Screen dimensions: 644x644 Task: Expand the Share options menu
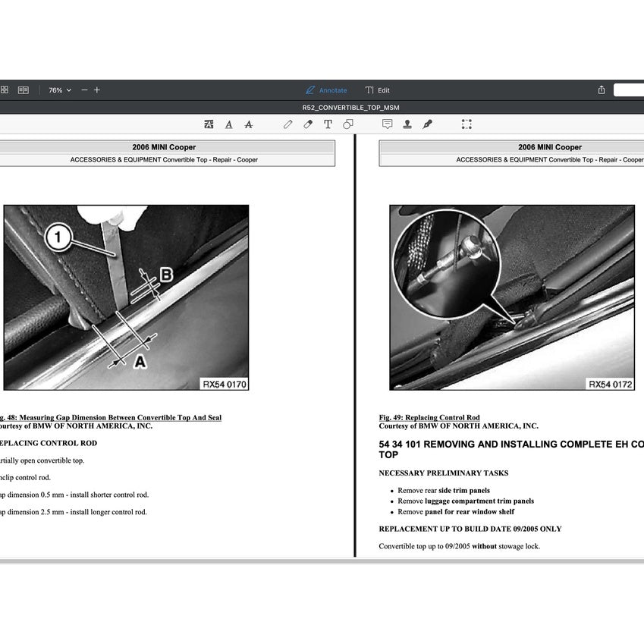600,90
